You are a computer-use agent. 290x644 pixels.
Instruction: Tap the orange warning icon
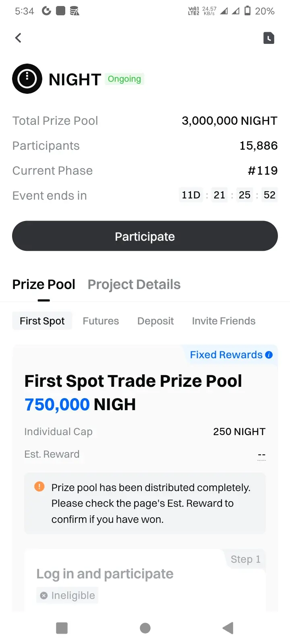coord(39,486)
